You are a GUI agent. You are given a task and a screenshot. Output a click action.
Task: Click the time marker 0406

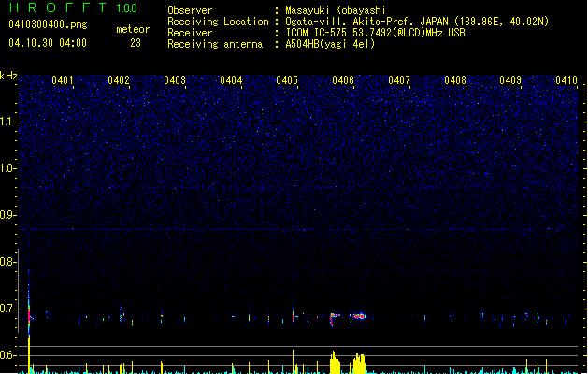point(343,80)
